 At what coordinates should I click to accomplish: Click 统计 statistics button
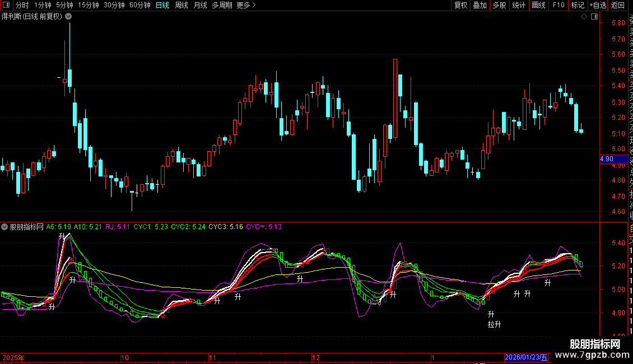519,5
